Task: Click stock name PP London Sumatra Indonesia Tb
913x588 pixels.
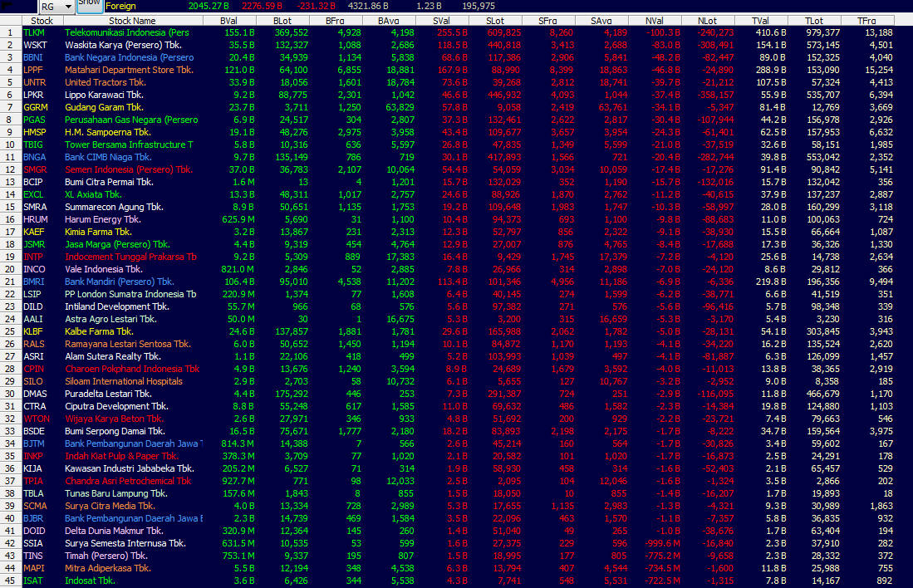Action: [x=130, y=294]
